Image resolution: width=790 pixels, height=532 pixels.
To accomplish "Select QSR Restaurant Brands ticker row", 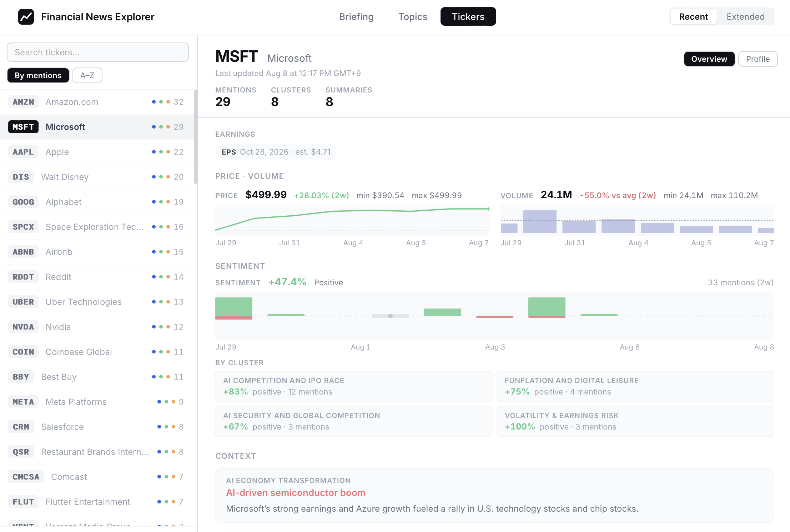I will point(97,452).
